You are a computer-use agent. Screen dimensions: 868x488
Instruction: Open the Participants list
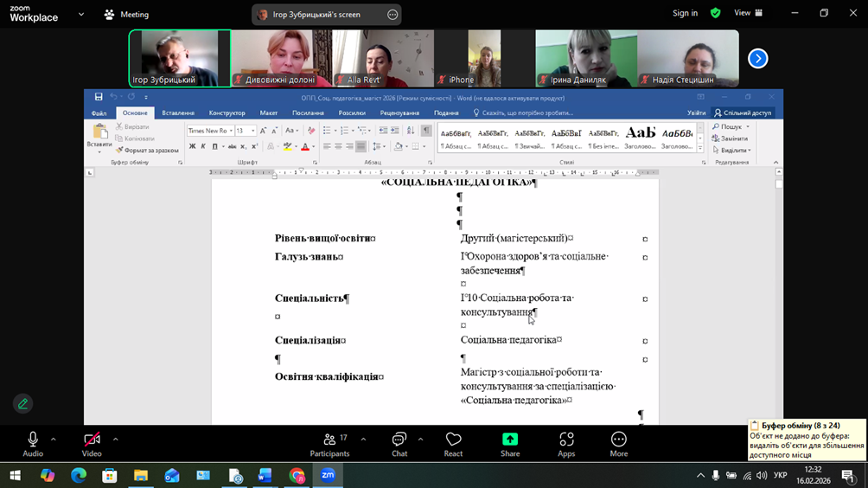coord(329,444)
